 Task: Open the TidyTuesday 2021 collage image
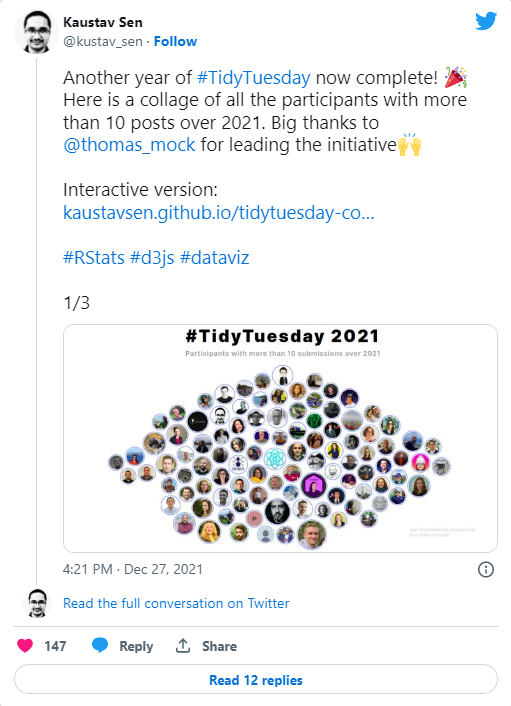coord(280,438)
